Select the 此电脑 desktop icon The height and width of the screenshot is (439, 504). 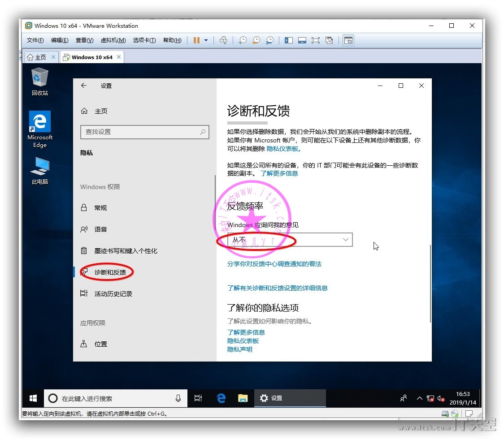[x=40, y=171]
